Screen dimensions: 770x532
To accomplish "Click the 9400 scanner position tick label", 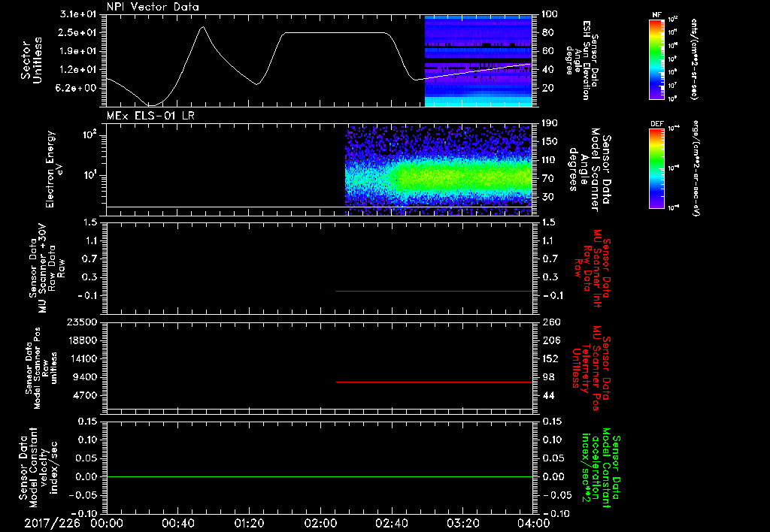I will pos(85,377).
